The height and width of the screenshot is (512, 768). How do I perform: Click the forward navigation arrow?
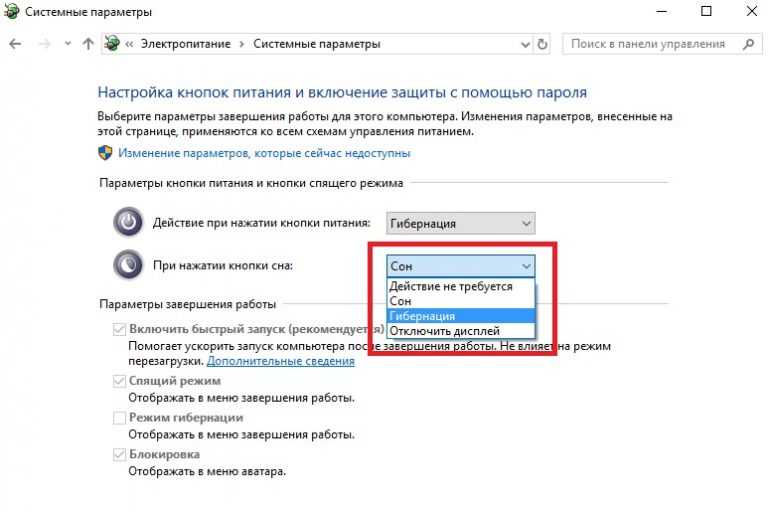44,44
